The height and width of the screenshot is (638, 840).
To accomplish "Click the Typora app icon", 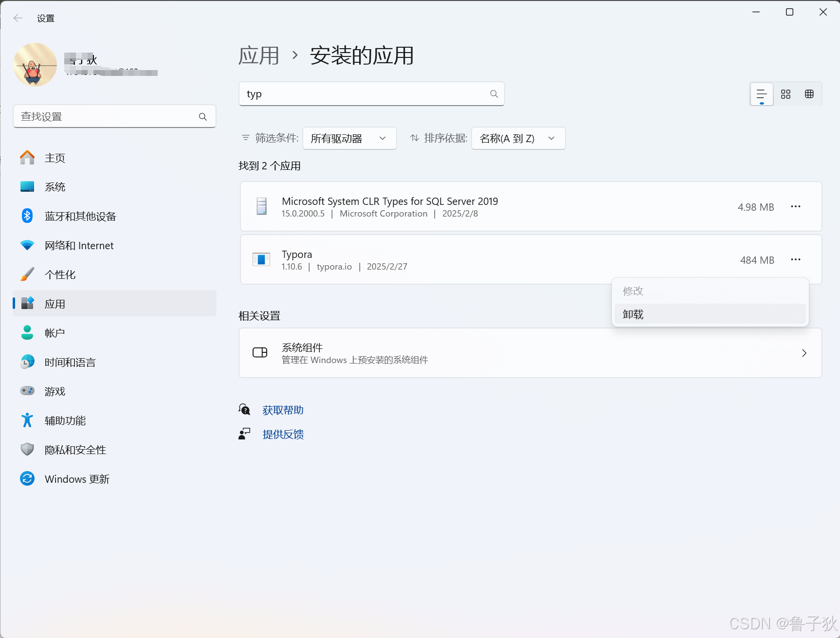I will point(261,259).
